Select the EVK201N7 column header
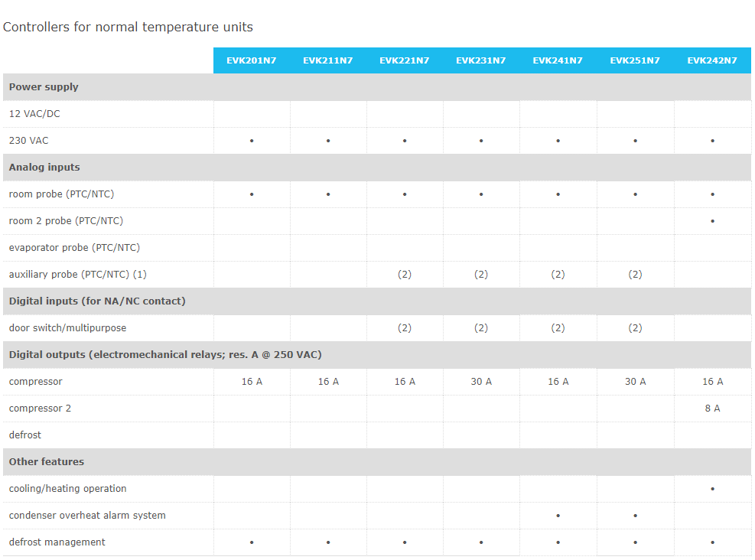The width and height of the screenshot is (755, 560). [252, 60]
